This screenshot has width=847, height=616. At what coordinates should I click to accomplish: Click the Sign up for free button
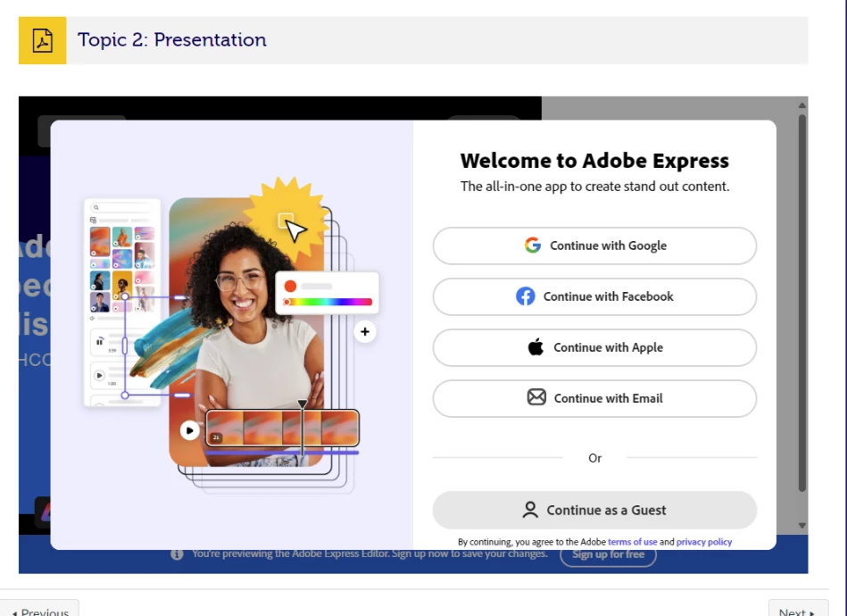pyautogui.click(x=608, y=555)
